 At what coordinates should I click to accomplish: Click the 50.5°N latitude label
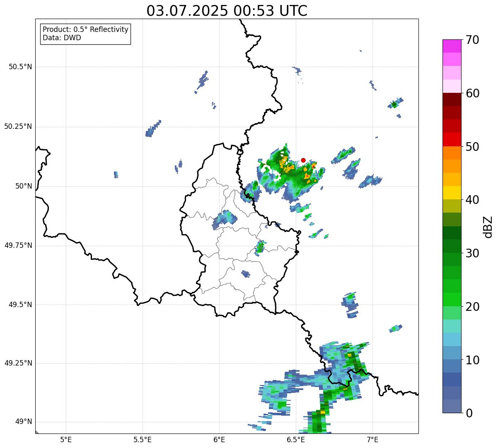(x=20, y=67)
